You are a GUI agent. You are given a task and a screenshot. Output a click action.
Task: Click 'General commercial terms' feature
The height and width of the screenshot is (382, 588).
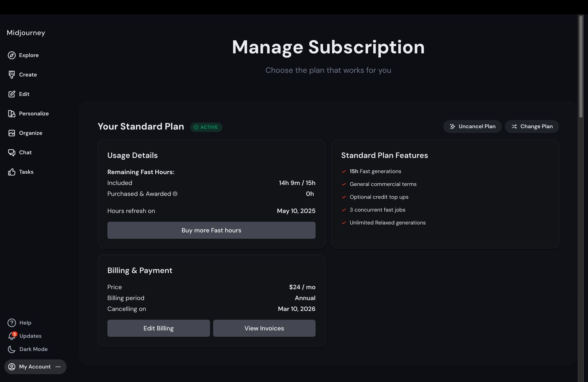[383, 184]
